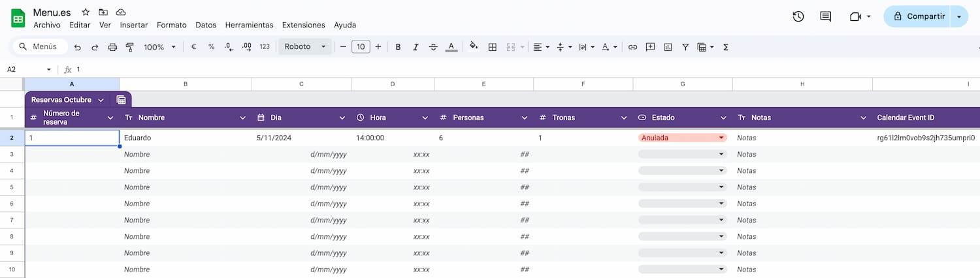
Task: Open the text color picker
Action: 451,47
